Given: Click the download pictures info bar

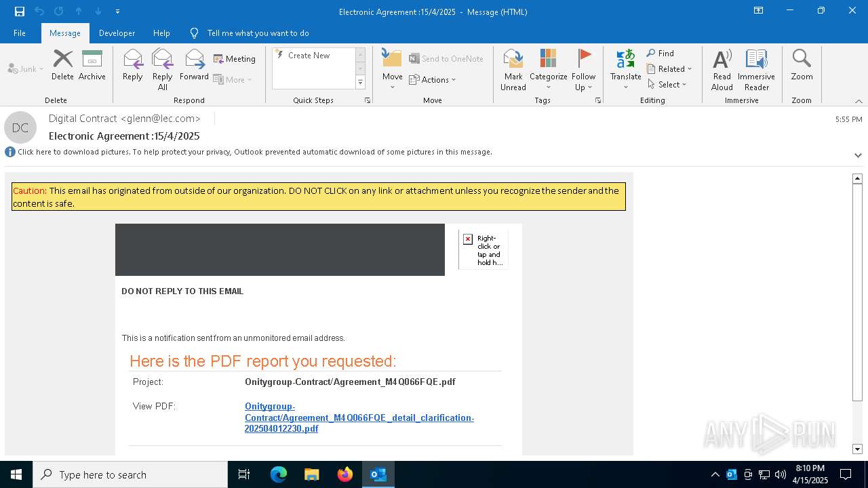Looking at the screenshot, I should [255, 152].
